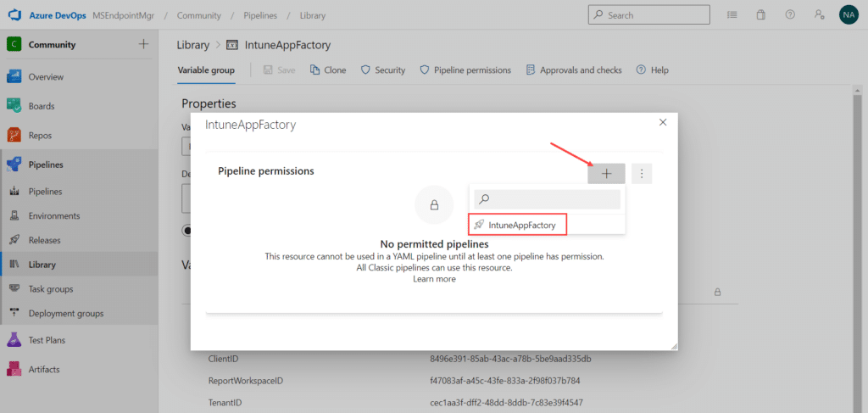The width and height of the screenshot is (868, 413).
Task: Click the Releases rocket icon
Action: point(15,240)
